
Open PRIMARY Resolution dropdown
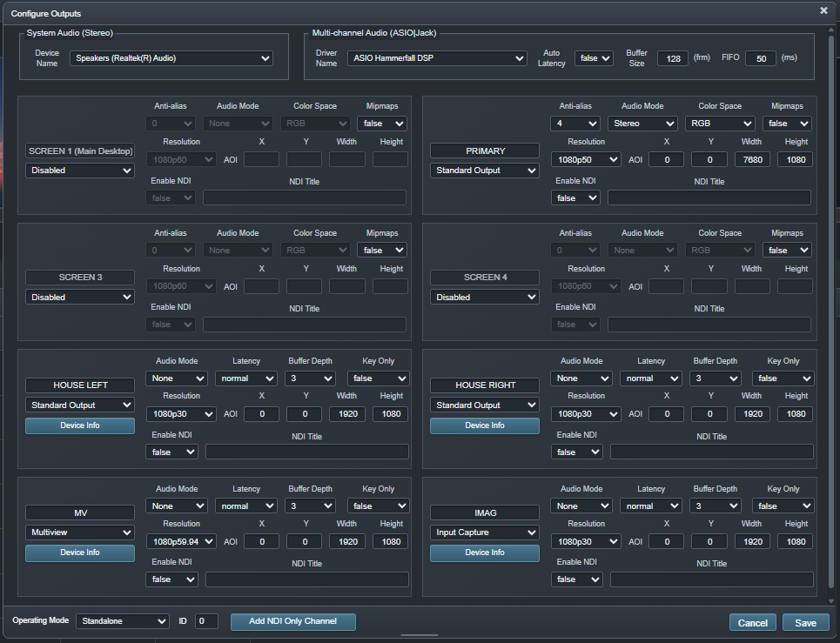pos(586,159)
